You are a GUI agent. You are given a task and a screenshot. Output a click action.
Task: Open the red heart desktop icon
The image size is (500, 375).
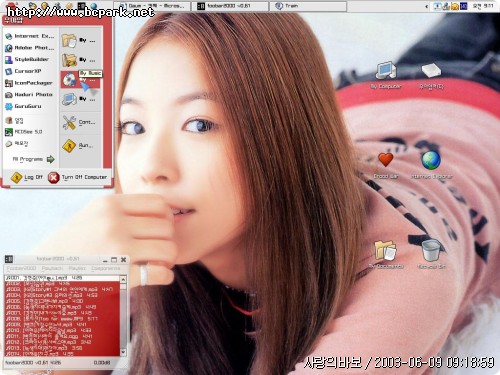(386, 165)
